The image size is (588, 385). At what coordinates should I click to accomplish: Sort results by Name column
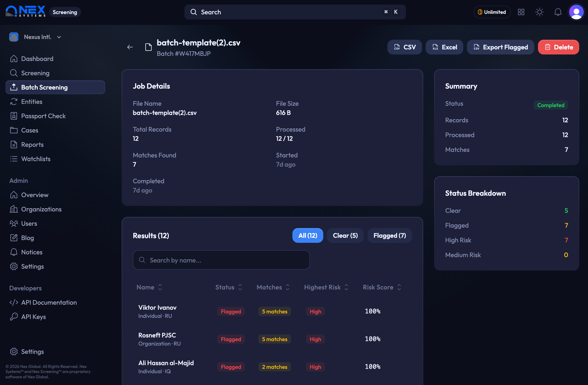(x=149, y=287)
